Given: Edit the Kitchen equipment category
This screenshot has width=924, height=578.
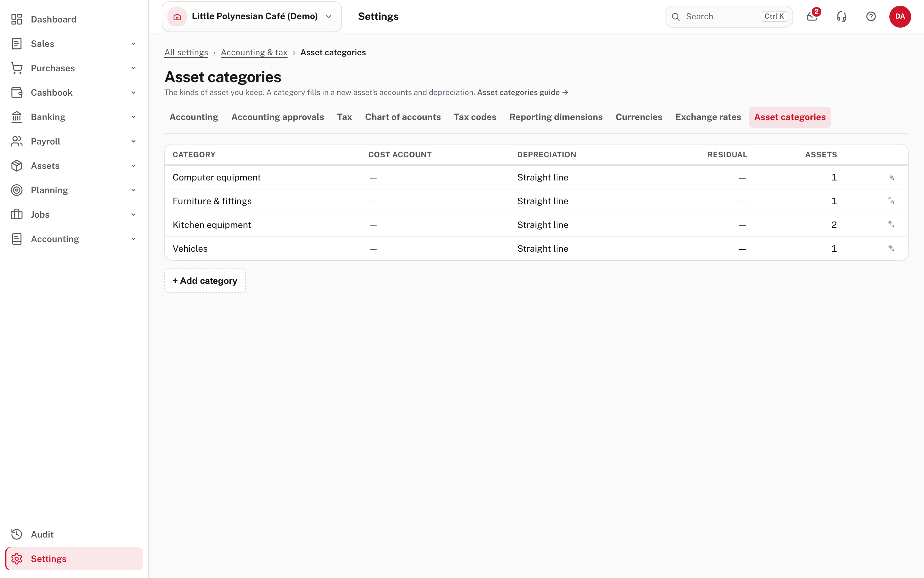Looking at the screenshot, I should (x=891, y=224).
